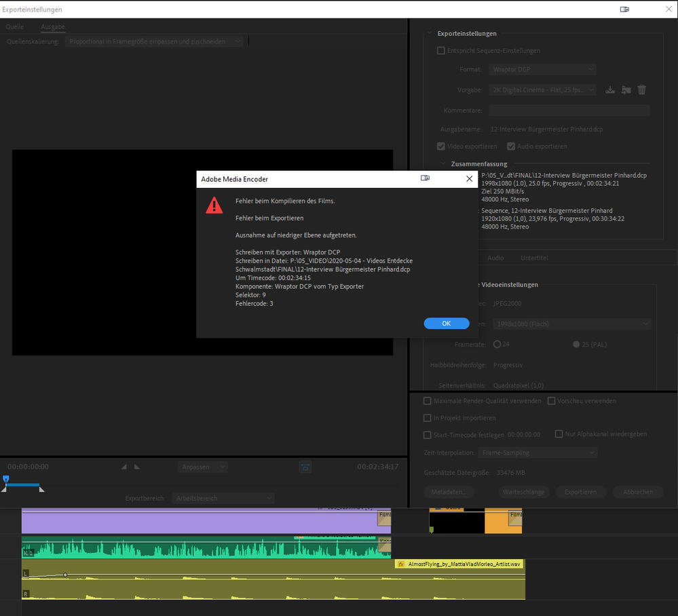Click the blue playhead marker on export timeline

(5, 479)
